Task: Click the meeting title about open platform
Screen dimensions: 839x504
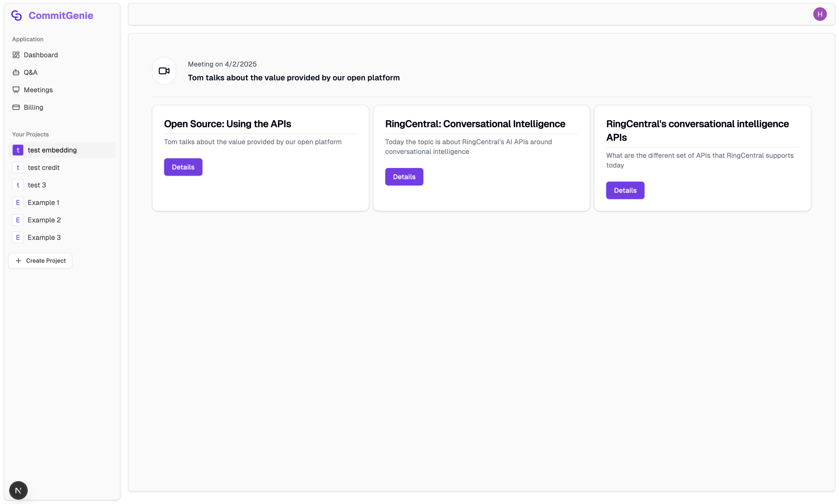Action: [294, 78]
